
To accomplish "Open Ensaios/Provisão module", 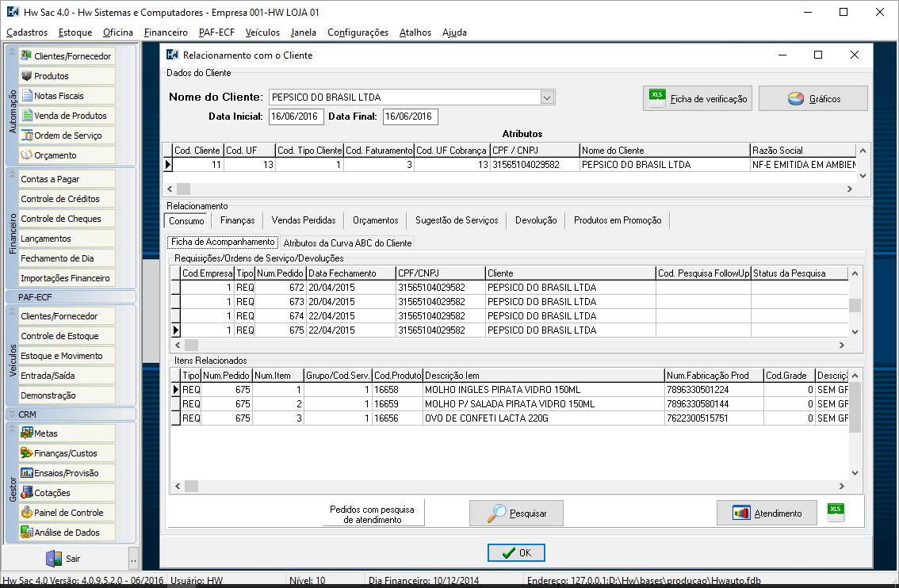I will [67, 473].
